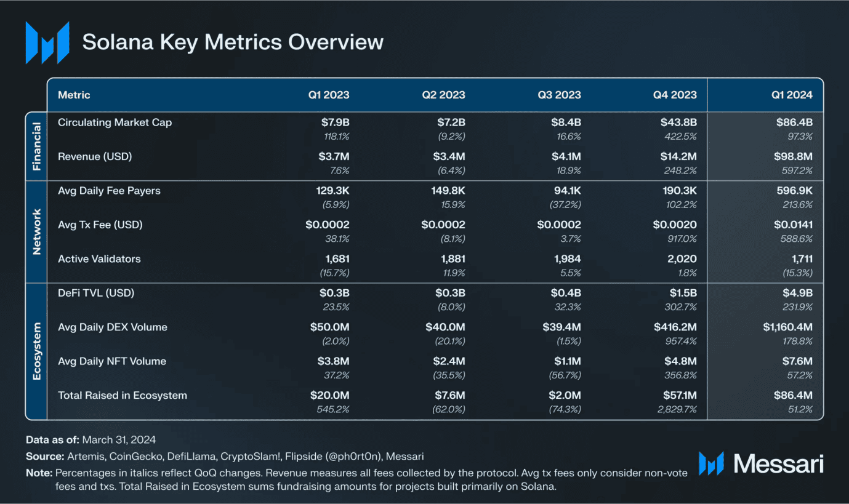
Task: Click the Avg Daily NFT Volume label
Action: pyautogui.click(x=112, y=361)
